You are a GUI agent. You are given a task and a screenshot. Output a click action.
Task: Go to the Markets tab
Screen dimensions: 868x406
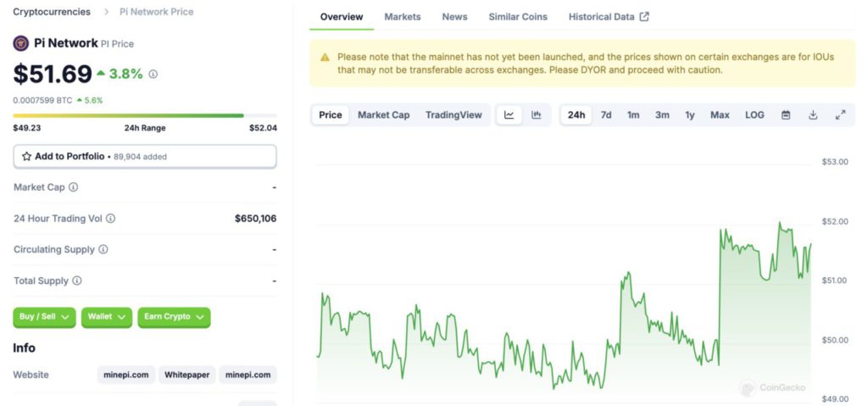pos(403,17)
